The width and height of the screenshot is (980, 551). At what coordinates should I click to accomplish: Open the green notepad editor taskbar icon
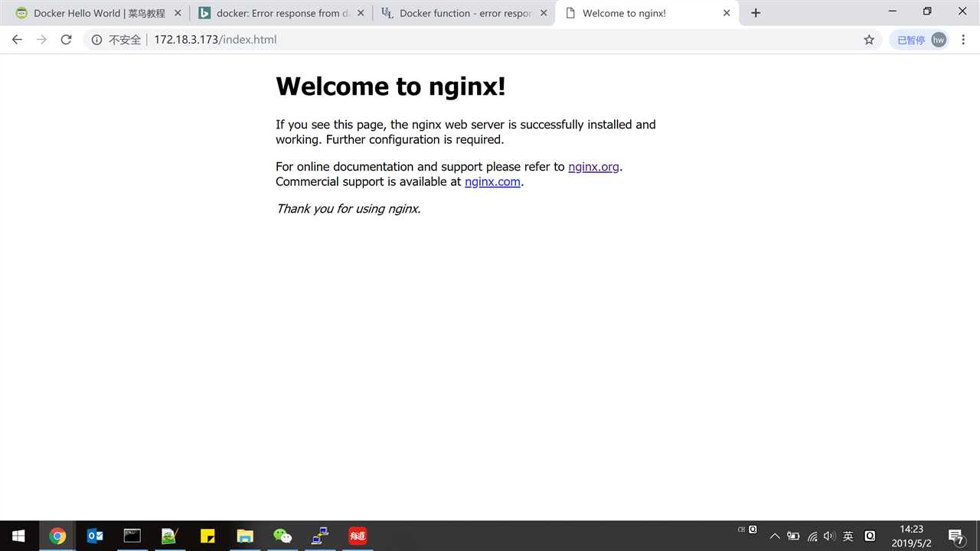[x=169, y=536]
